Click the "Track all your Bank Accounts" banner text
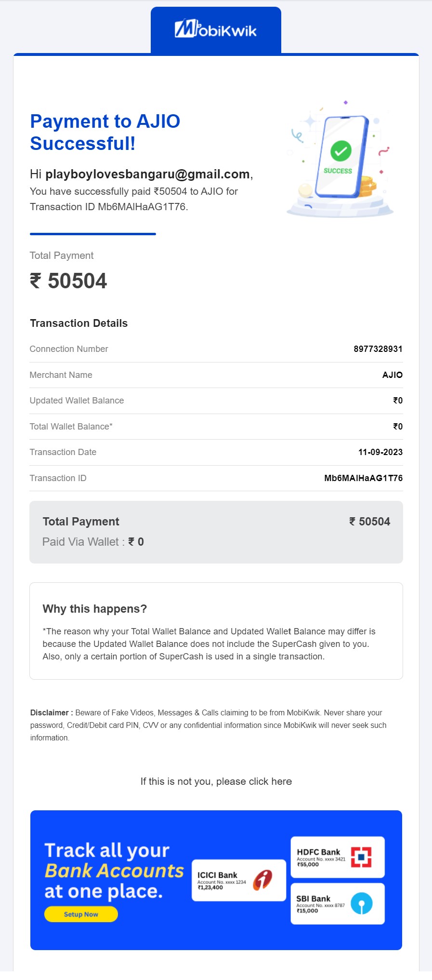The height and width of the screenshot is (980, 432). 114,871
